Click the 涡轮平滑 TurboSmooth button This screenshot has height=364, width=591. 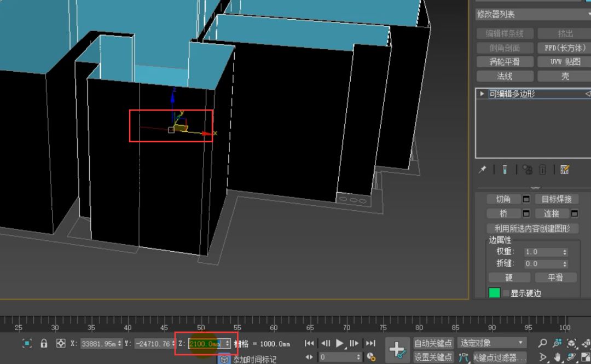[x=505, y=62]
